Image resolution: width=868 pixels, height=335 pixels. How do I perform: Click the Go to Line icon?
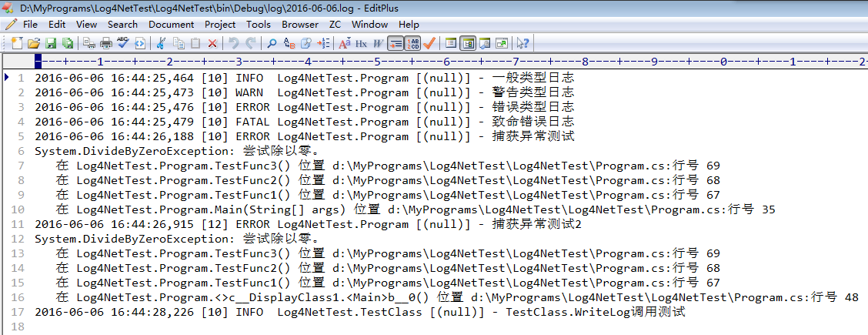323,43
